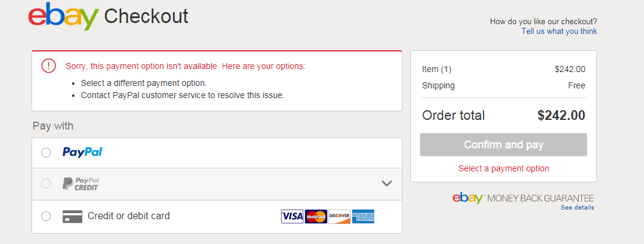
Task: Click the MasterCard logo
Action: click(316, 216)
